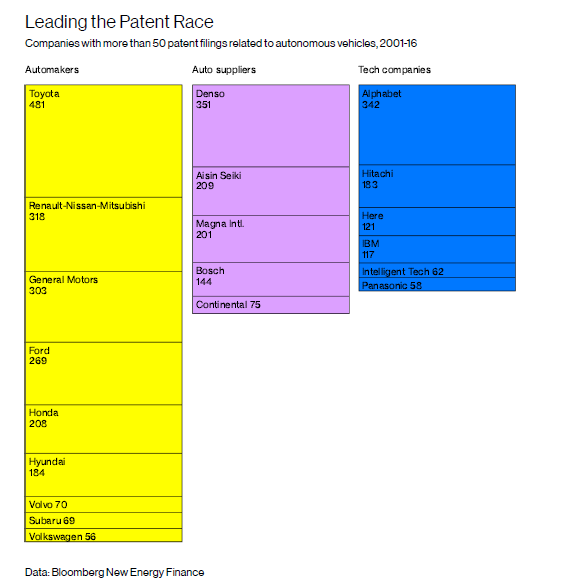Click the Alphabet 342 blue block
Screen dimensions: 566x581
[437, 125]
